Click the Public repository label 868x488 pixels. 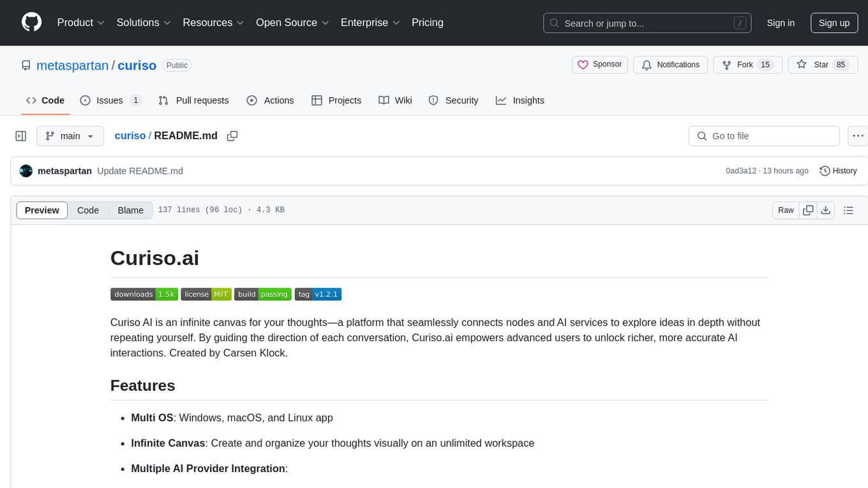pyautogui.click(x=177, y=65)
